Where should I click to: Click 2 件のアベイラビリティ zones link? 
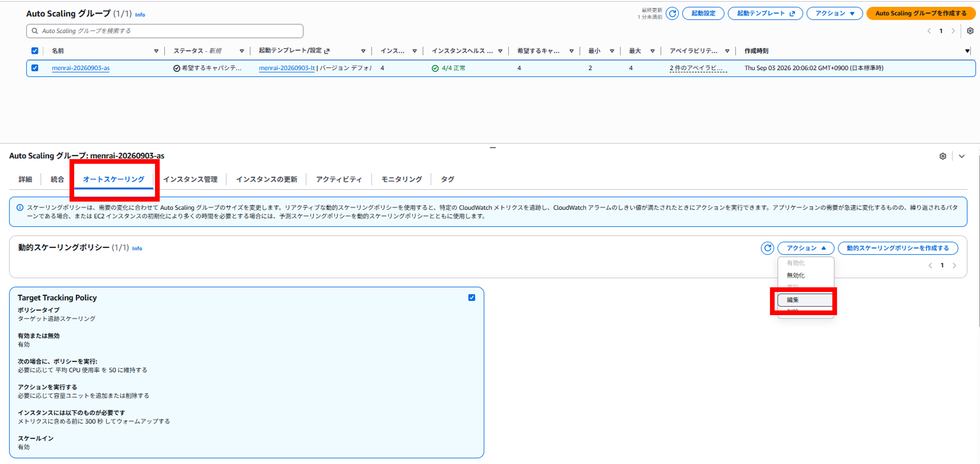[x=698, y=68]
